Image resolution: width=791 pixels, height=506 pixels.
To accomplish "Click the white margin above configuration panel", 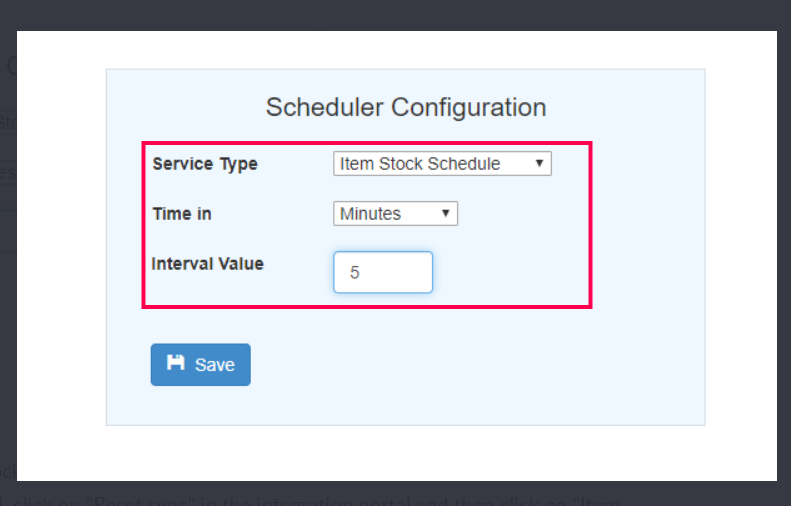I will pyautogui.click(x=400, y=50).
